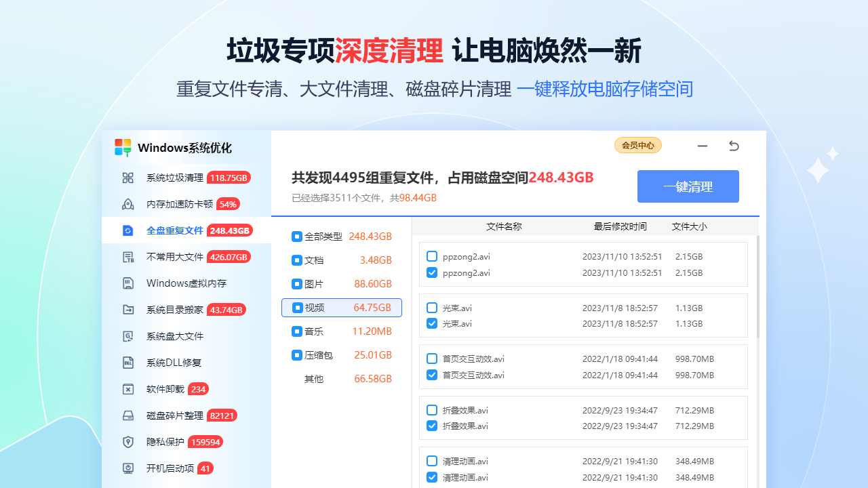The image size is (868, 488).
Task: Switch to the 系统盘大文件 sidebar item
Action: coord(167,335)
